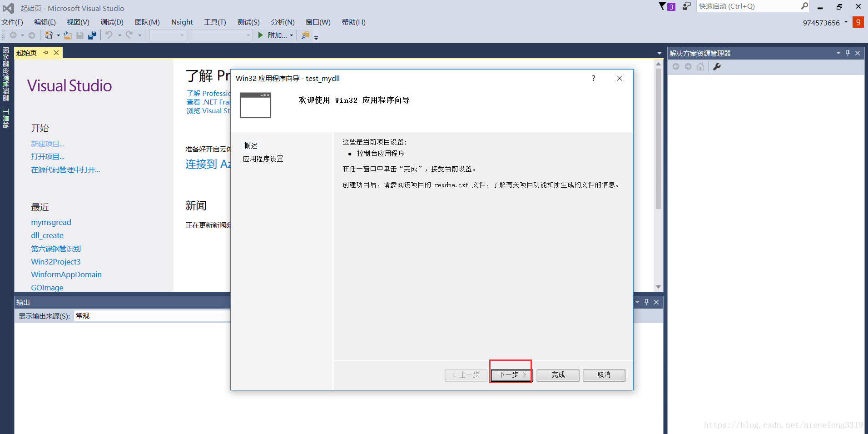
Task: Open Properties wrench in Solution Explorer
Action: click(717, 67)
